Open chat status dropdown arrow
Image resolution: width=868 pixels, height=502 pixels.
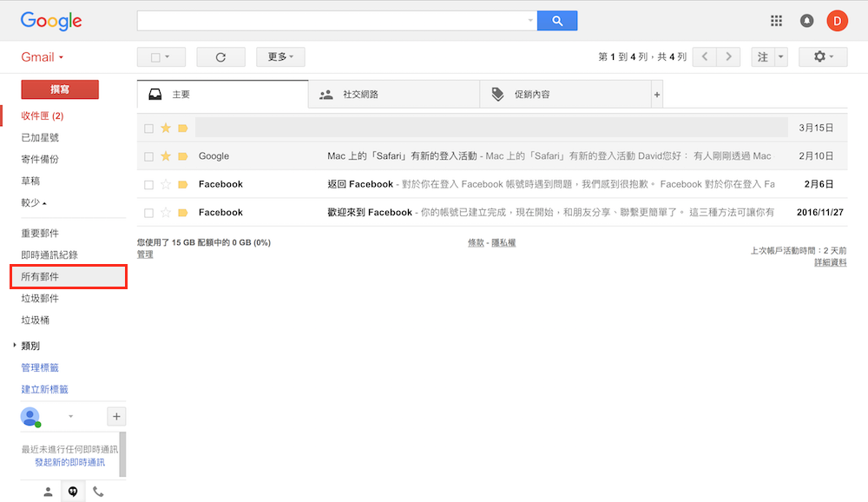click(70, 416)
